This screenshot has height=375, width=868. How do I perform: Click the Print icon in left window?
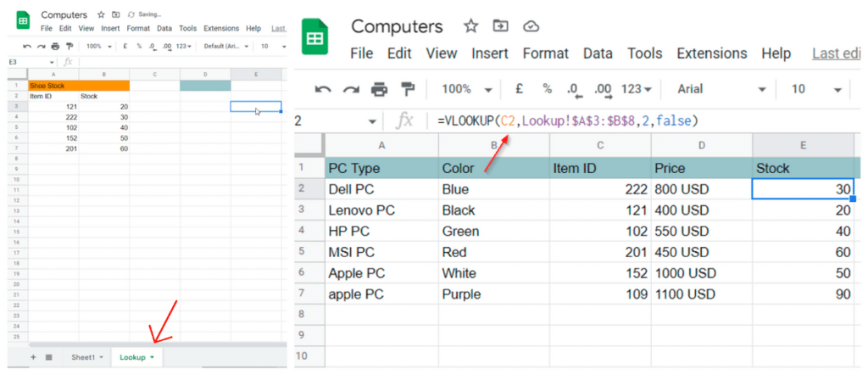(55, 47)
